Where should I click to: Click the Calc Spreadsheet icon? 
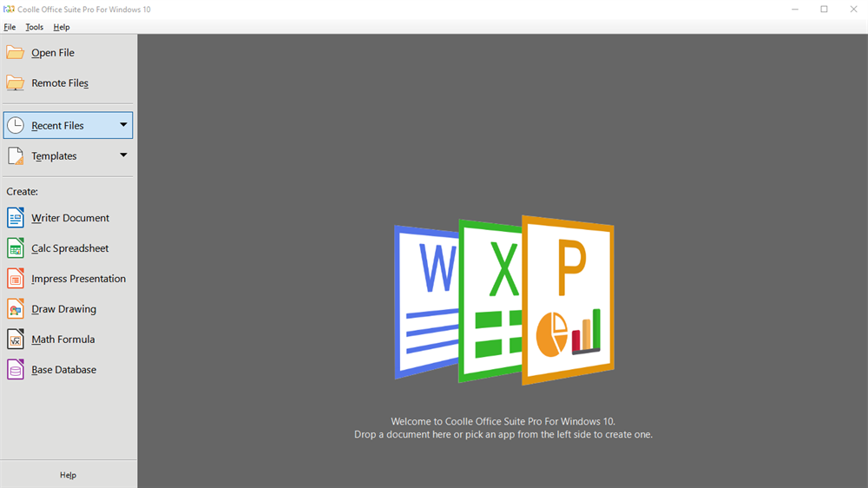click(x=16, y=248)
